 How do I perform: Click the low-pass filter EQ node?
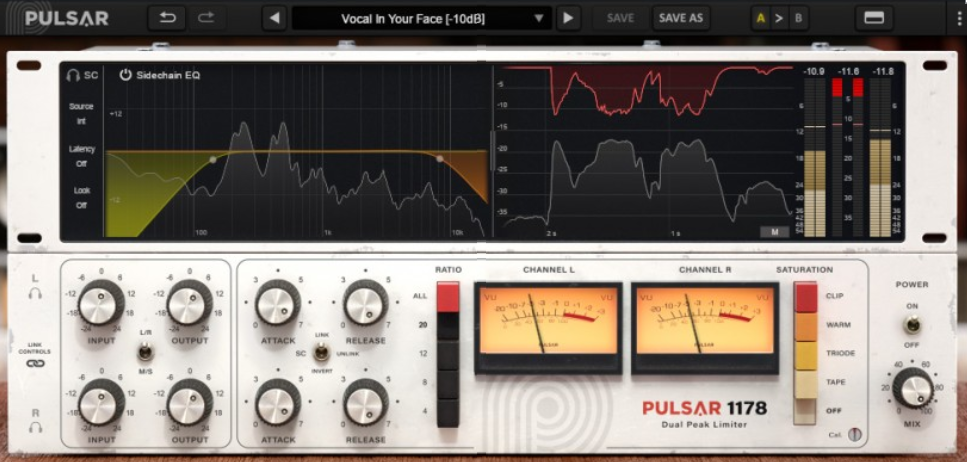point(440,159)
